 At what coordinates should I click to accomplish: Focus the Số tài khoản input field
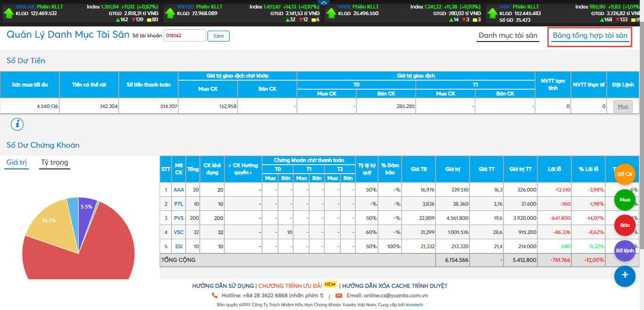coord(184,35)
